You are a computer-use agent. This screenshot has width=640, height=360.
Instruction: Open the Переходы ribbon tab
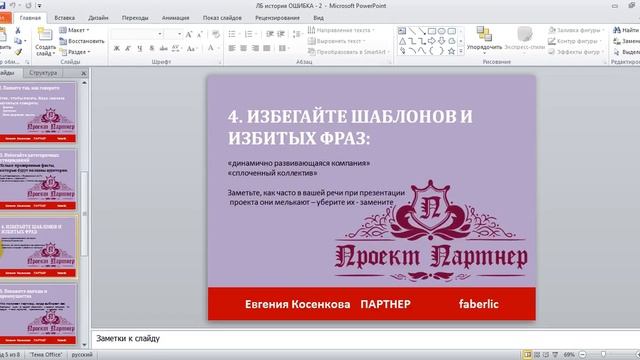click(x=135, y=18)
